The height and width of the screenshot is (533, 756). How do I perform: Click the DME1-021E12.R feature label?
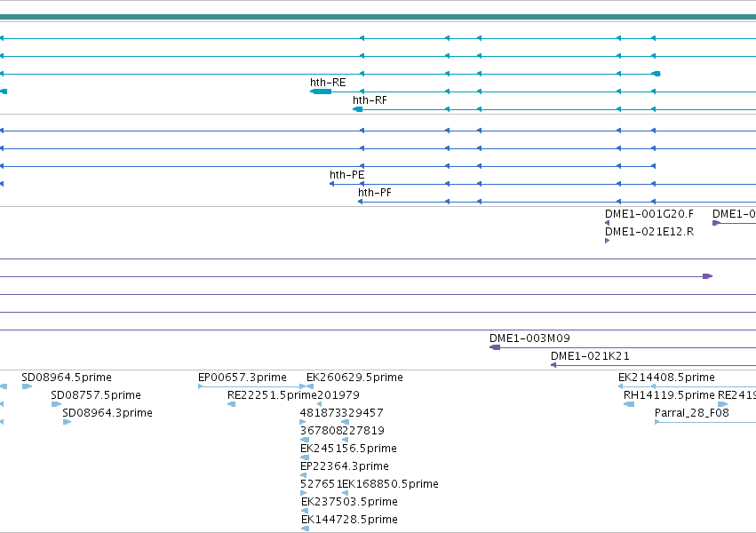649,232
